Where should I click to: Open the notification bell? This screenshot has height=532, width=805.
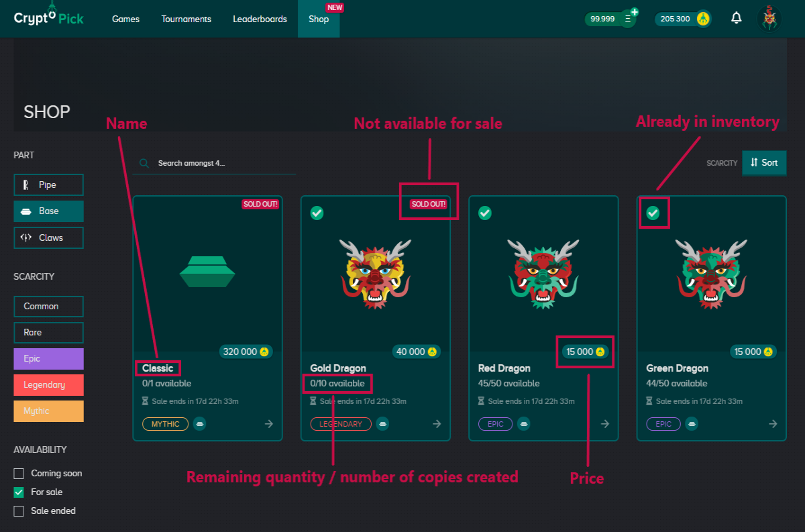tap(737, 18)
